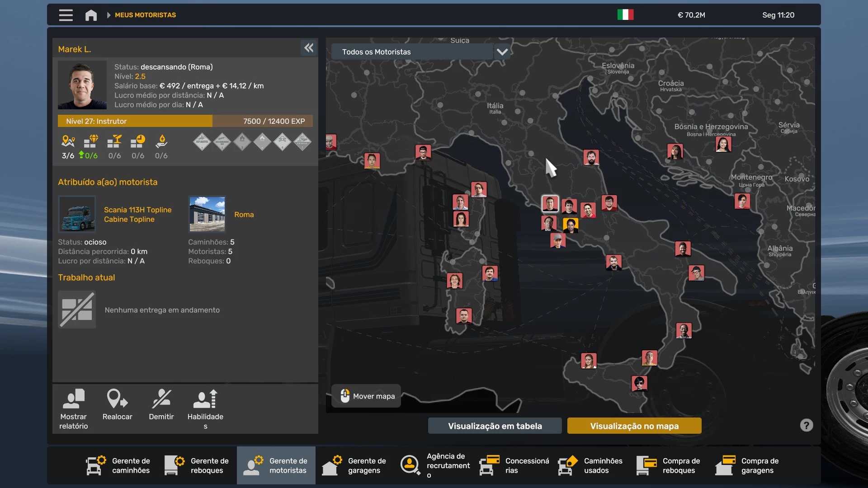Click the Roma garage link
Screen dimensions: 868x488
[x=244, y=215]
